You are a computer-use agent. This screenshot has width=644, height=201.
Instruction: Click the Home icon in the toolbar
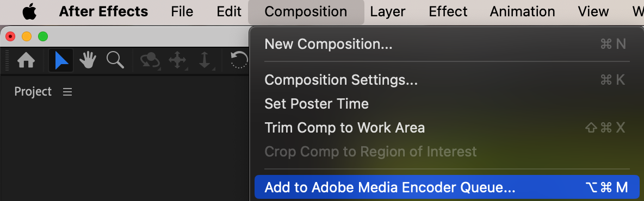[26, 61]
